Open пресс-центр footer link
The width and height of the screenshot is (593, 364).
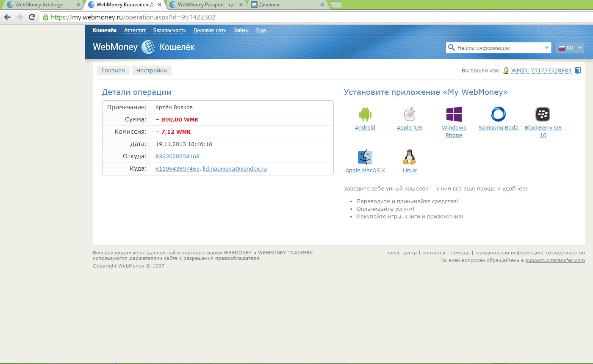[x=402, y=253]
